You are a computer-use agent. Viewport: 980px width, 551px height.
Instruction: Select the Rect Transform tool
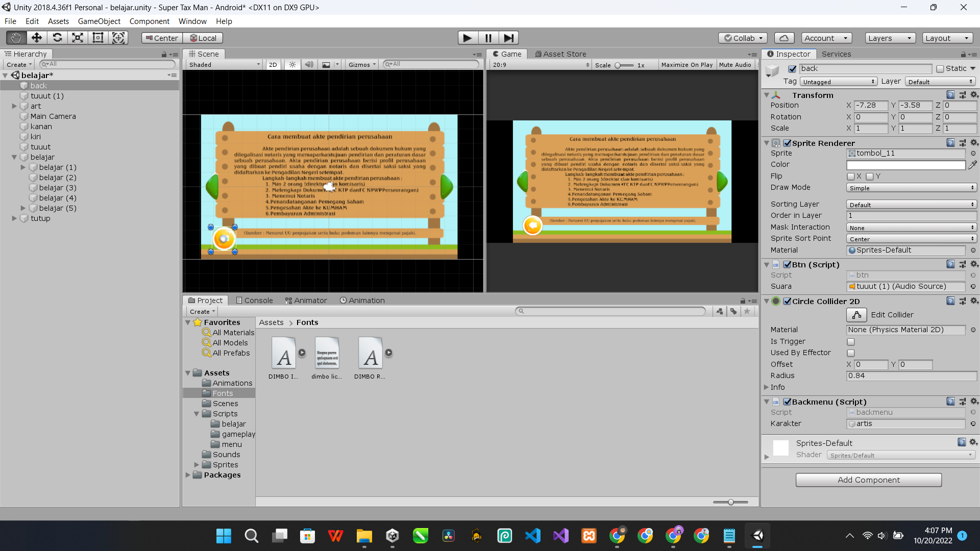[x=98, y=38]
